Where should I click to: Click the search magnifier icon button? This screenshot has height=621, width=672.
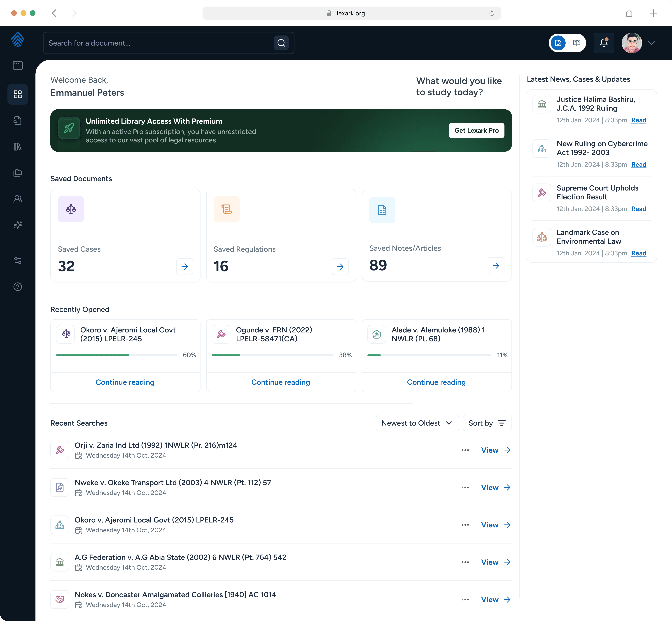click(281, 43)
